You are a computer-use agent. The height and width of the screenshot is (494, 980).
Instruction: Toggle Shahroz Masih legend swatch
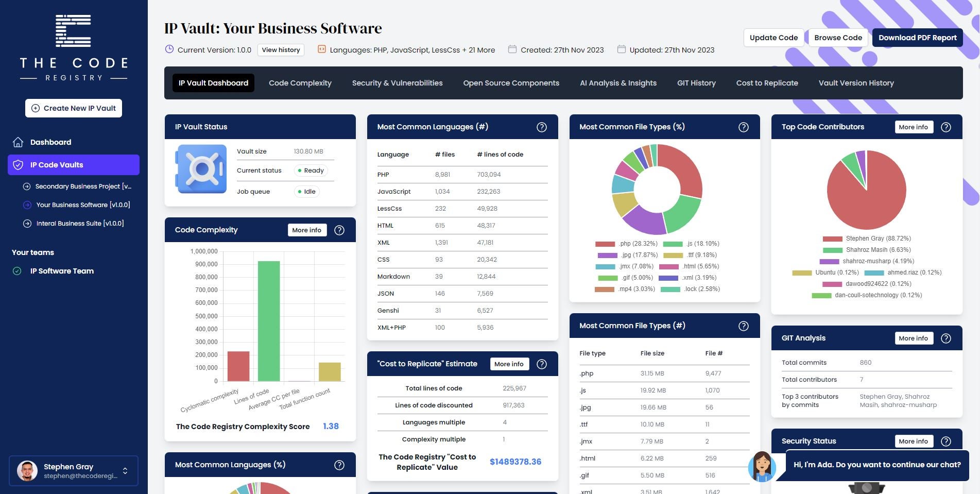pyautogui.click(x=832, y=250)
